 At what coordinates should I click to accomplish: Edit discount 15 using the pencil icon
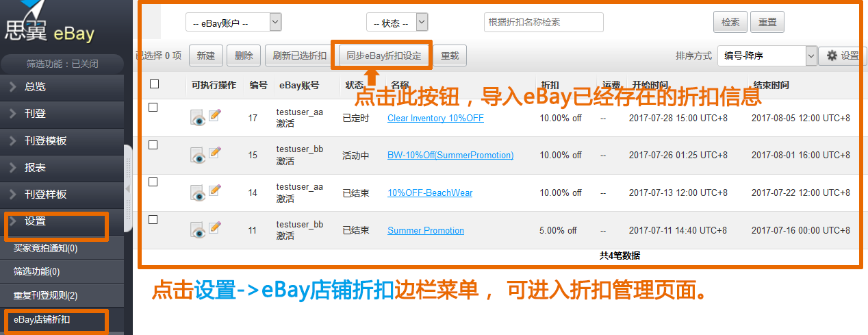pos(215,153)
